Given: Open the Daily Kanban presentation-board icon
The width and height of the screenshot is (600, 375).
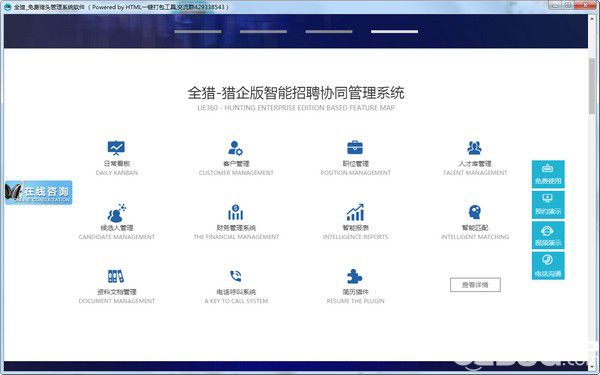Looking at the screenshot, I should pyautogui.click(x=116, y=148).
